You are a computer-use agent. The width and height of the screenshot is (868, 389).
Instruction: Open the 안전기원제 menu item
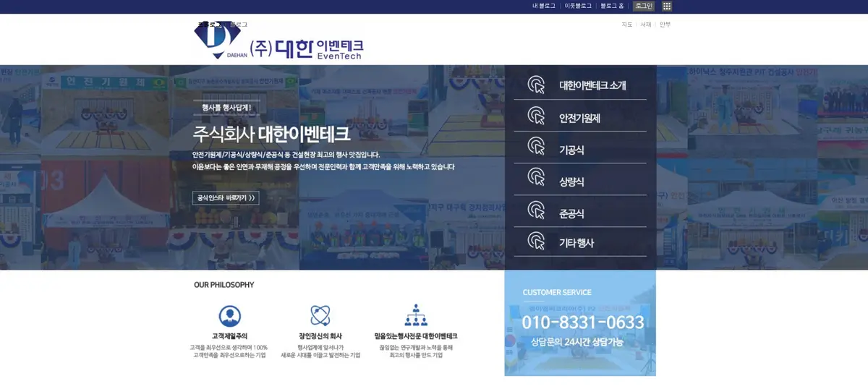pos(580,116)
